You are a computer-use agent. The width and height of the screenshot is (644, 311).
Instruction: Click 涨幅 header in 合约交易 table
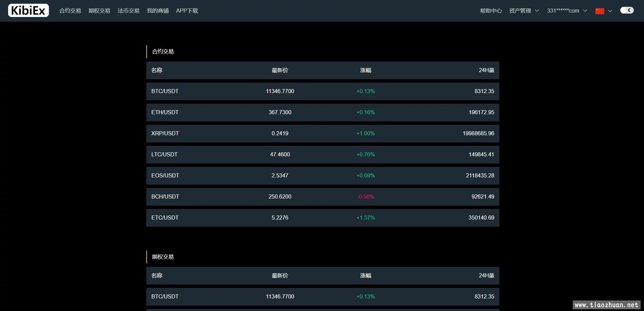tap(366, 70)
